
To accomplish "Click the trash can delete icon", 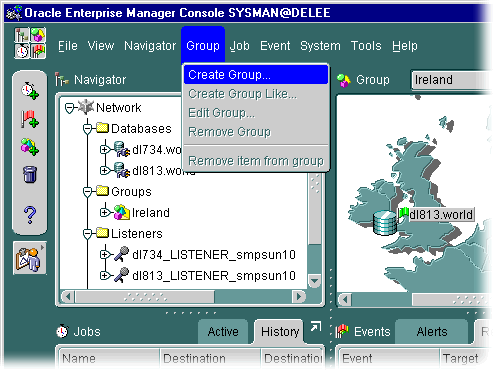I will point(30,174).
